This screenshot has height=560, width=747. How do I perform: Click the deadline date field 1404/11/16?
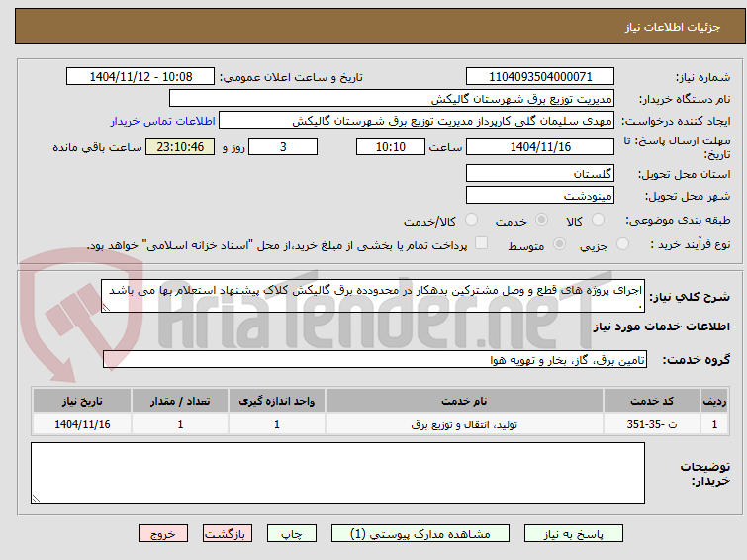540,146
